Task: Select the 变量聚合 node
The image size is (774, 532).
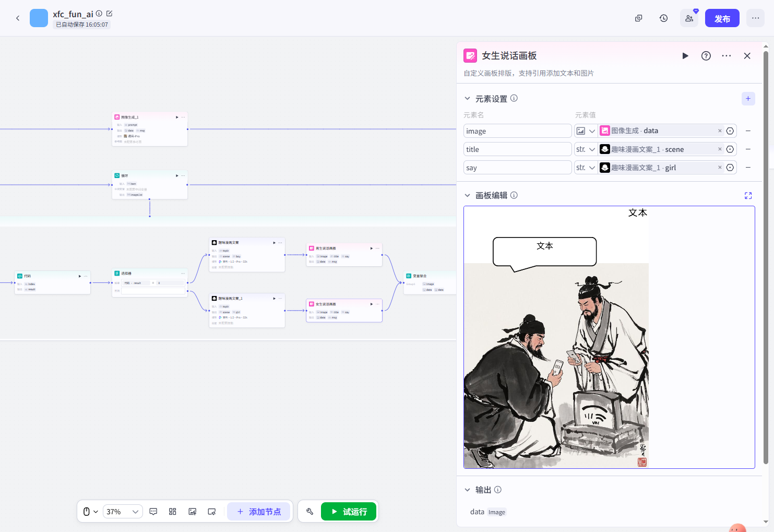Action: click(x=430, y=282)
